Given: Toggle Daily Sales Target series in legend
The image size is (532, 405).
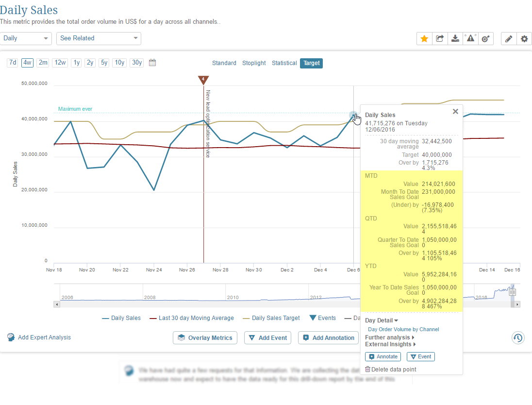Looking at the screenshot, I should 271,318.
